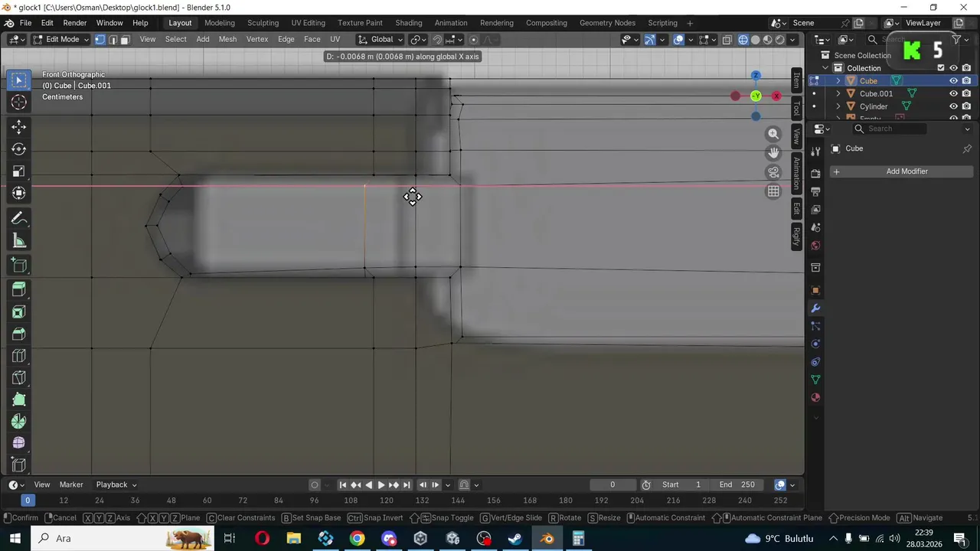Open World properties tab

[815, 246]
